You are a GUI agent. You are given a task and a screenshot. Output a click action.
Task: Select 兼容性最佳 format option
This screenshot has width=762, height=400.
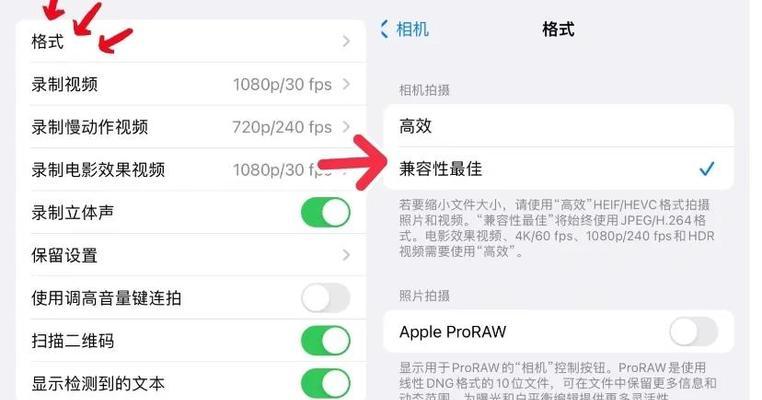point(558,169)
